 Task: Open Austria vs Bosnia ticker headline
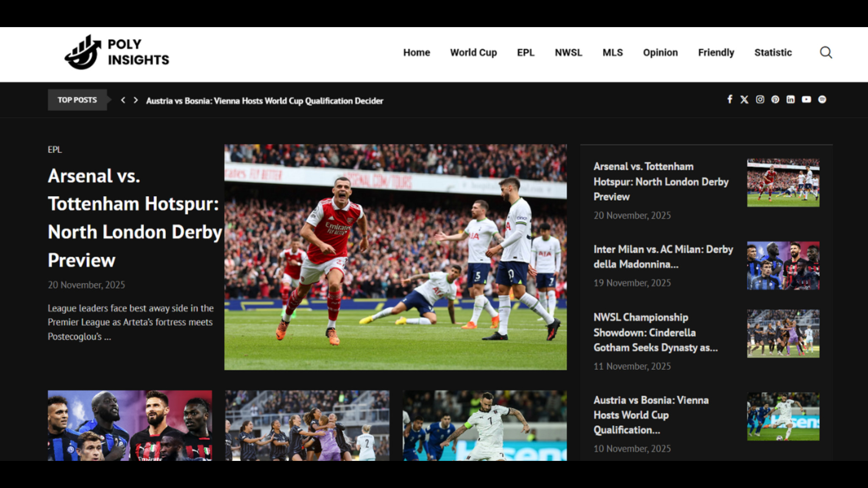[264, 101]
